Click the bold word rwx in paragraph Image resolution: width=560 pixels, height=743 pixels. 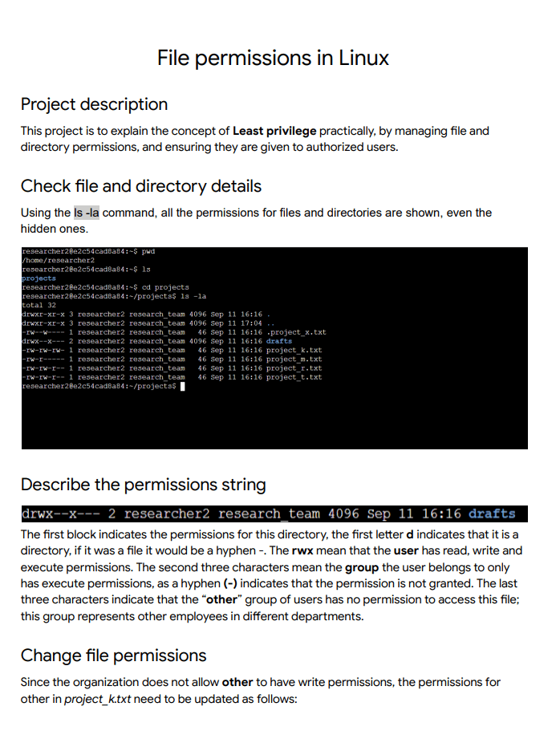coord(302,550)
